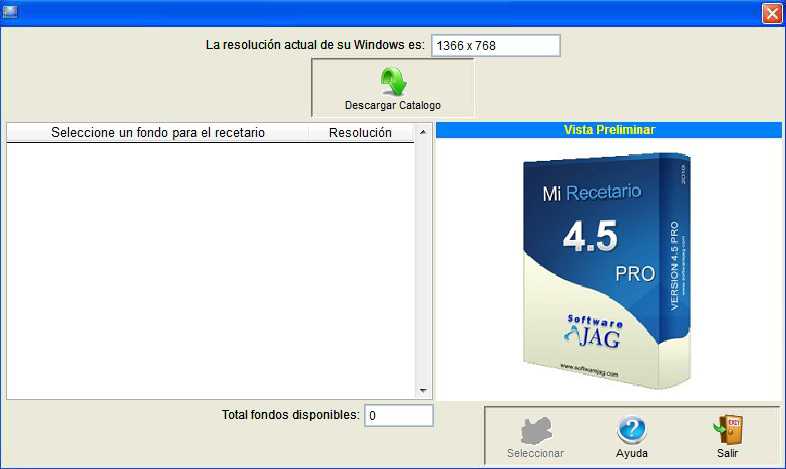
Task: Click the Descargar Catalogo text label
Action: tap(393, 105)
